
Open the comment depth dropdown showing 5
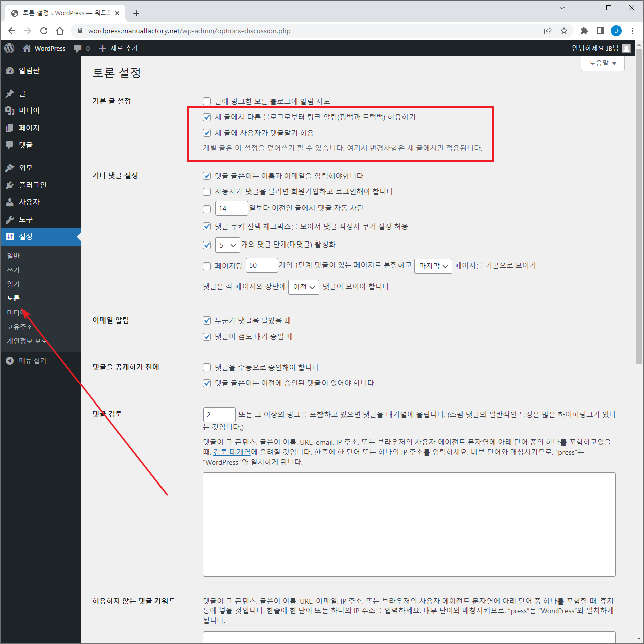(227, 245)
